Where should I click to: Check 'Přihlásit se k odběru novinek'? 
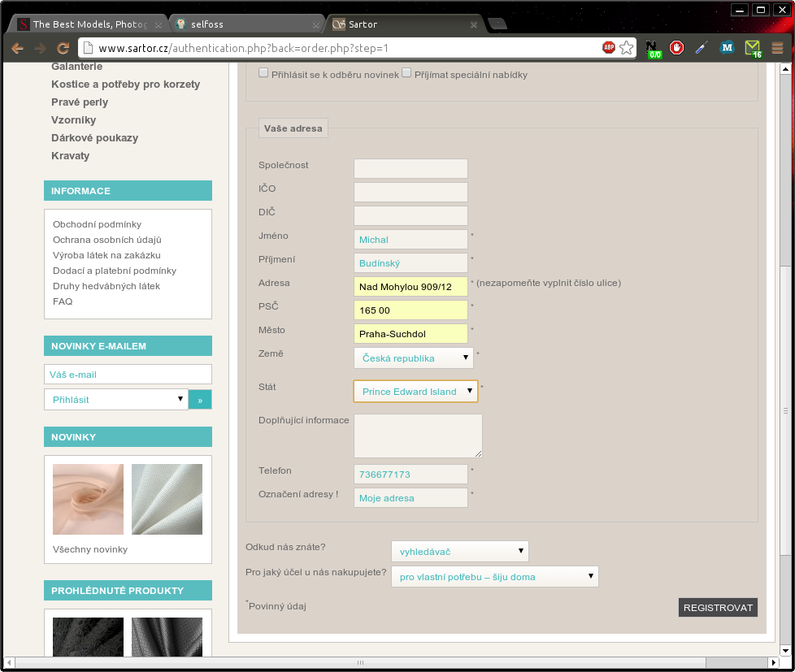pos(263,72)
